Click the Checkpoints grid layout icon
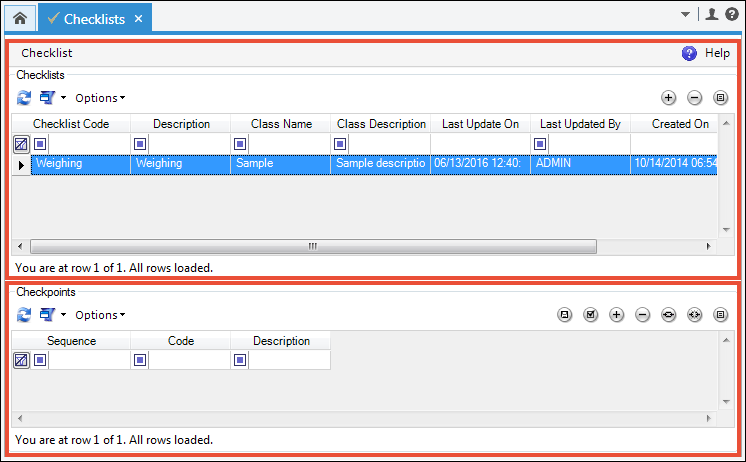 coord(47,315)
